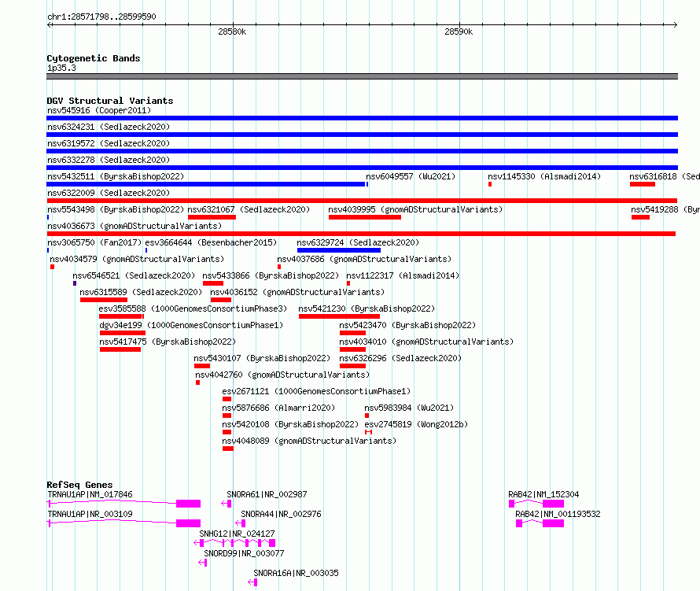Click the nsv545916 (Cooper2011) variant label
700x591 pixels.
coord(99,110)
